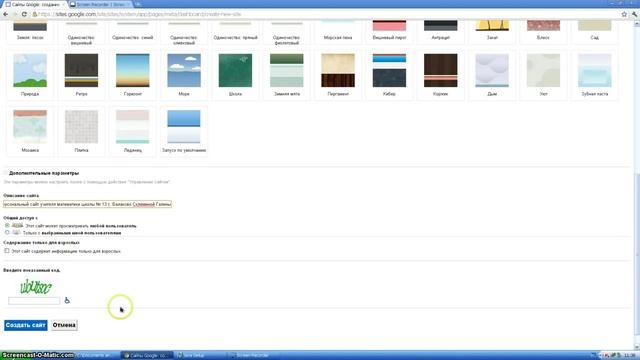The image size is (640, 360).
Task: Click the site description text field
Action: (87, 204)
